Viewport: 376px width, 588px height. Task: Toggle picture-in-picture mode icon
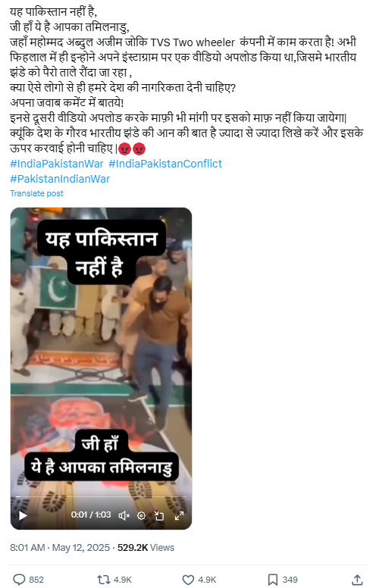click(x=159, y=515)
